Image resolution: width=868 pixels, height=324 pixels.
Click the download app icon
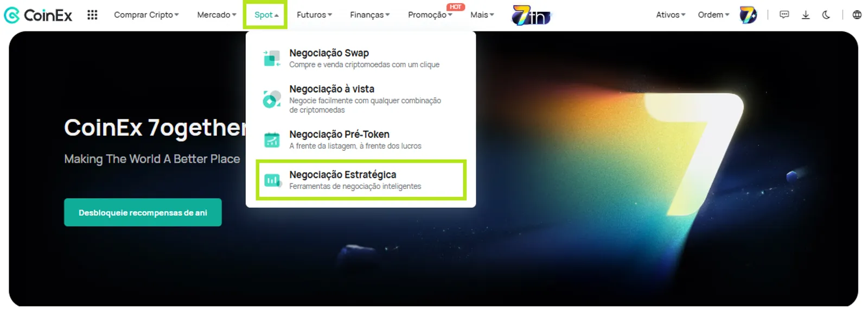pyautogui.click(x=806, y=15)
